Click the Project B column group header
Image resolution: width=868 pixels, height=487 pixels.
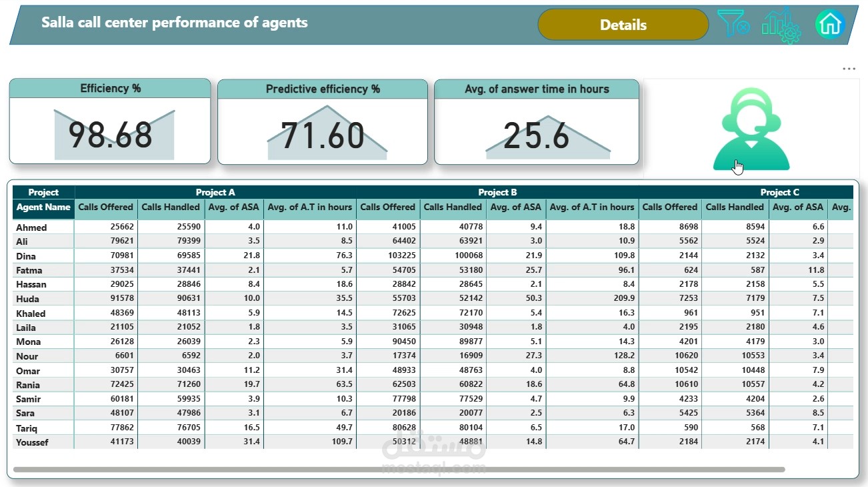click(497, 192)
